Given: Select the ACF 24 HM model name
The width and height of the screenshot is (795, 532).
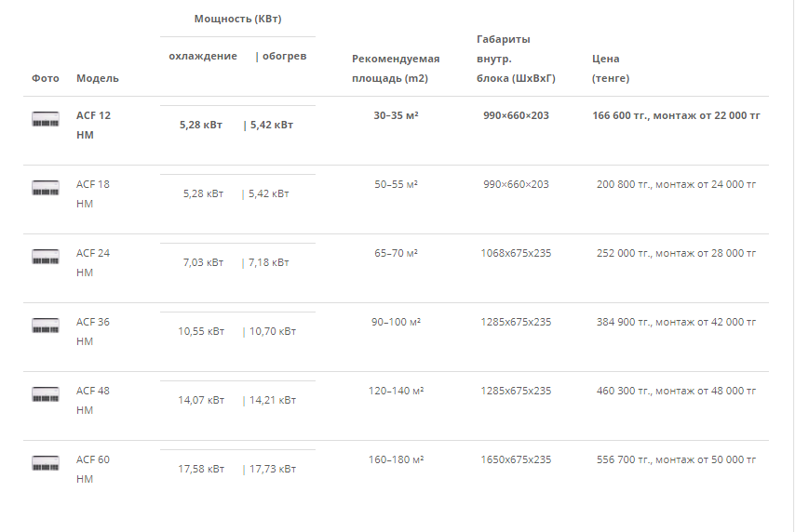Looking at the screenshot, I should coord(93,262).
